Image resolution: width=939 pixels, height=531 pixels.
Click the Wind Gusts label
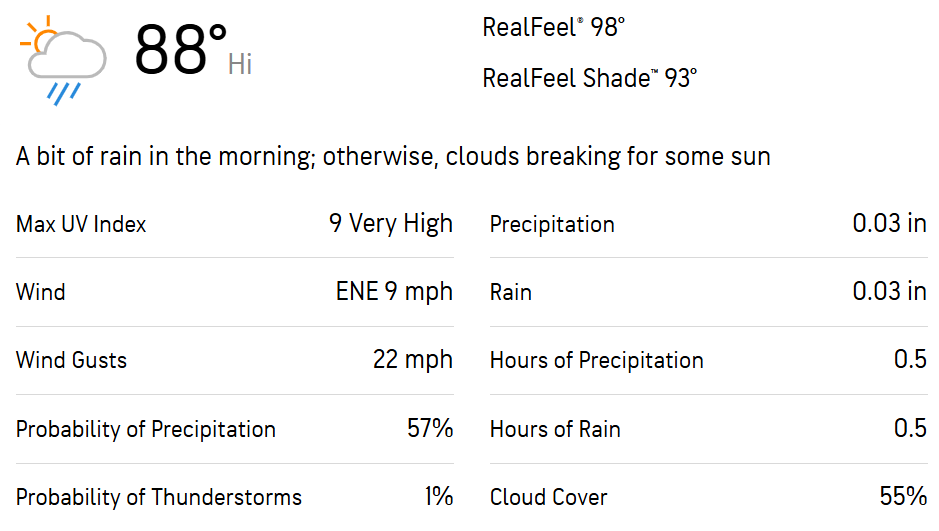coord(71,360)
